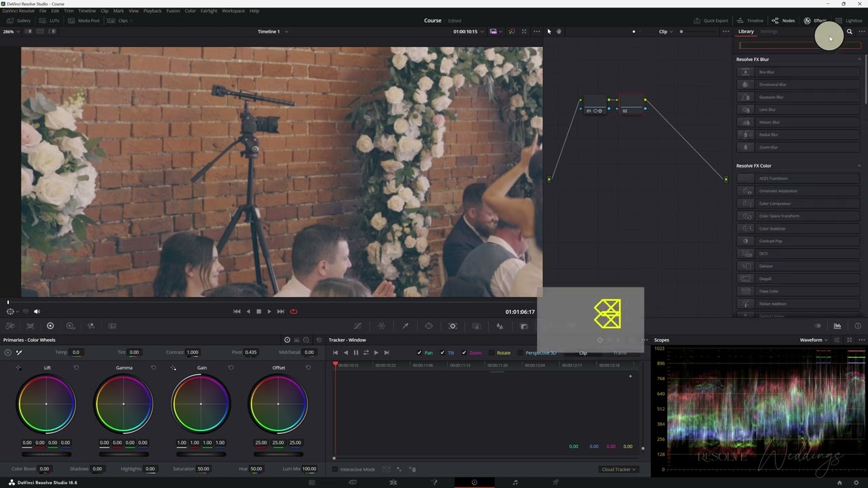
Task: Open Color Wheels palette icon
Action: pos(50,326)
